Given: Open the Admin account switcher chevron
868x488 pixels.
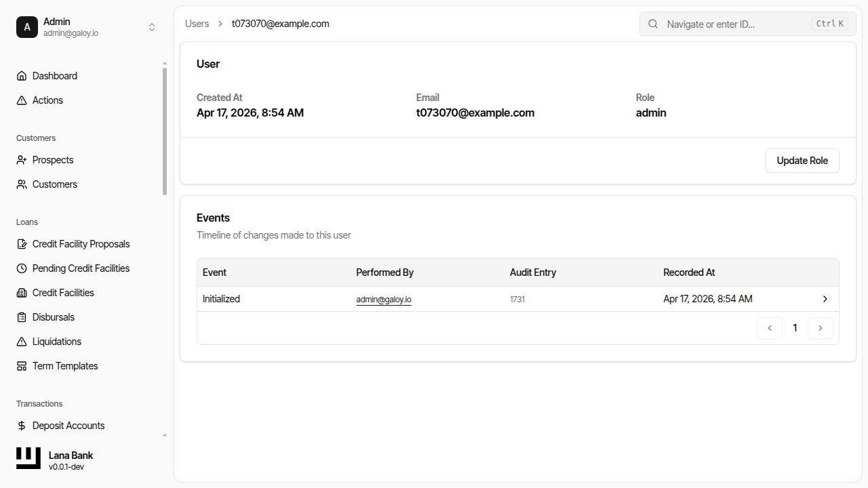Looking at the screenshot, I should pyautogui.click(x=152, y=27).
